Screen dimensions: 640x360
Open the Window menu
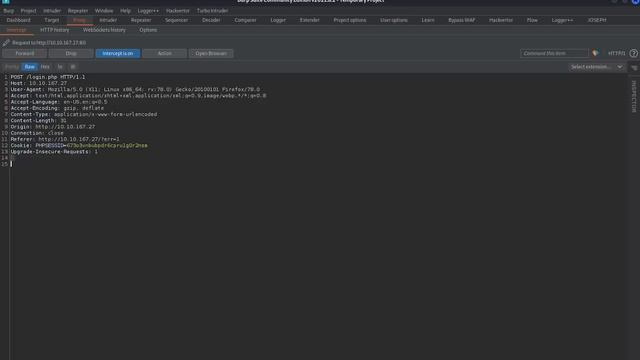pos(104,11)
